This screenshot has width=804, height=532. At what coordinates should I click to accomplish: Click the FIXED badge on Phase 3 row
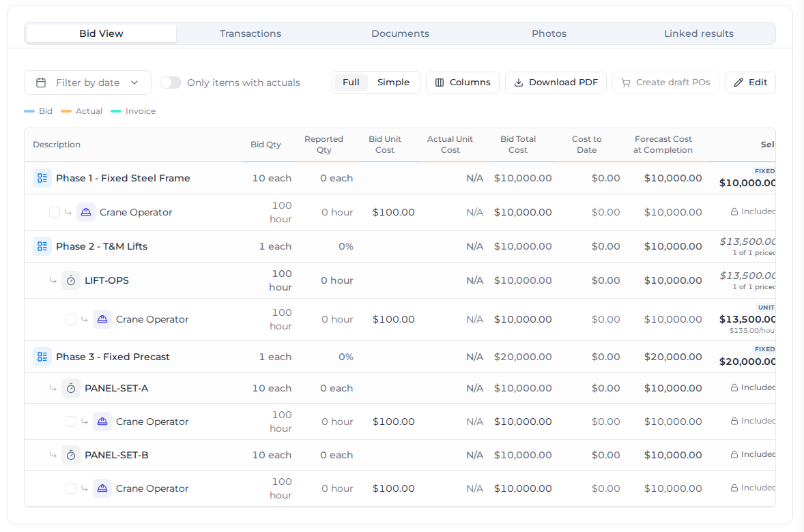[764, 349]
